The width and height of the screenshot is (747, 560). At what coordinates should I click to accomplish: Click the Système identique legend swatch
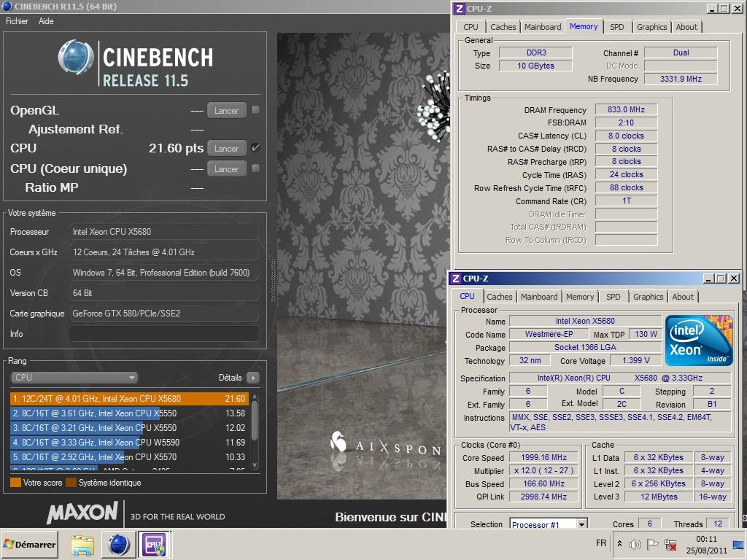(71, 483)
